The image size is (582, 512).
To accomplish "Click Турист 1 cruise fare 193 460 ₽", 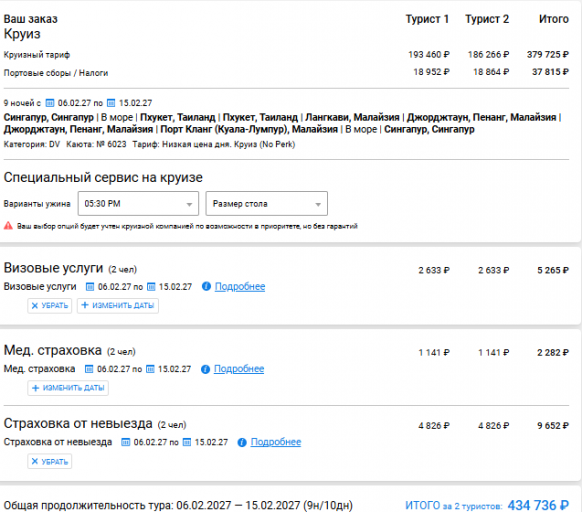I will [x=429, y=55].
